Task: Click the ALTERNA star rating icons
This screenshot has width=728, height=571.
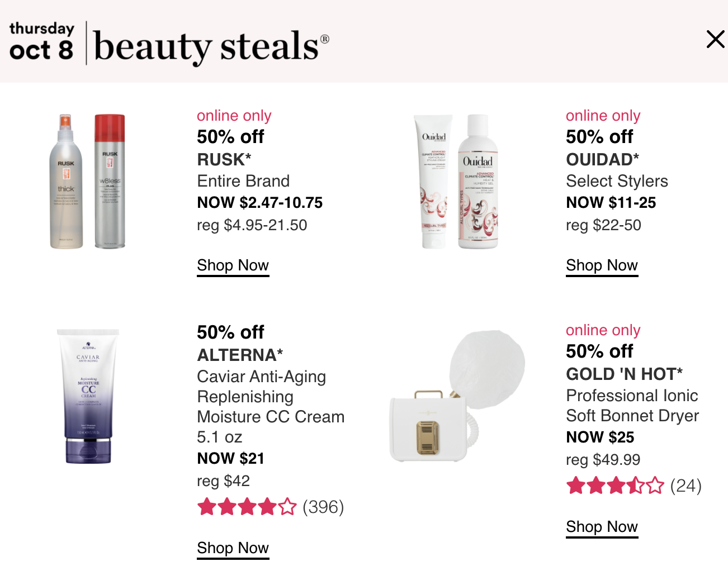Action: [247, 507]
